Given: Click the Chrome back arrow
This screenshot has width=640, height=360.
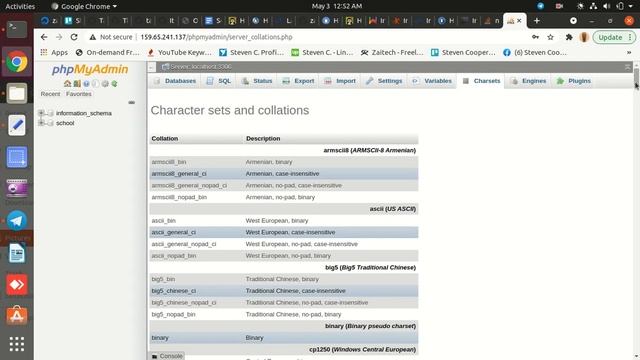Looking at the screenshot, I should click(44, 37).
